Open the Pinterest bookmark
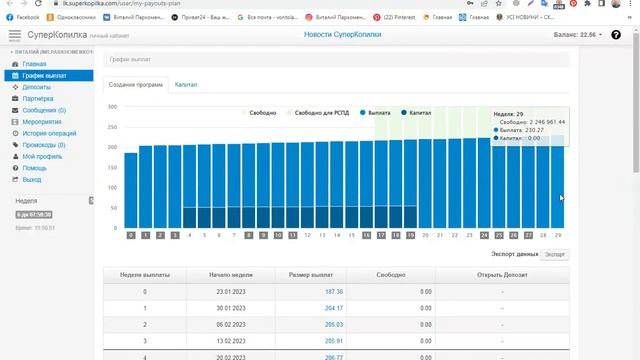This screenshot has width=640, height=360. click(x=394, y=17)
